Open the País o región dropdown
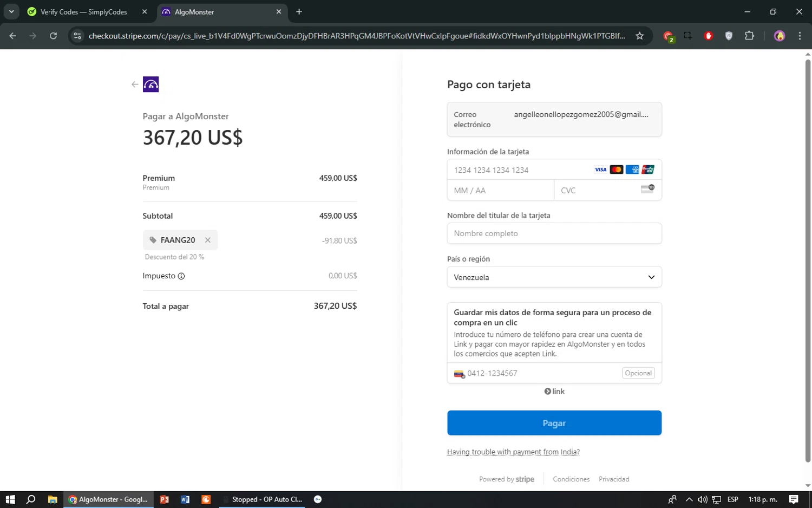 tap(554, 277)
